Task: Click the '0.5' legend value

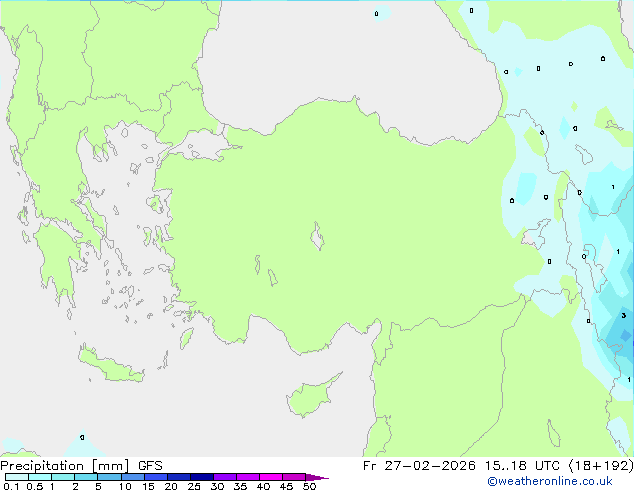Action: [x=35, y=486]
